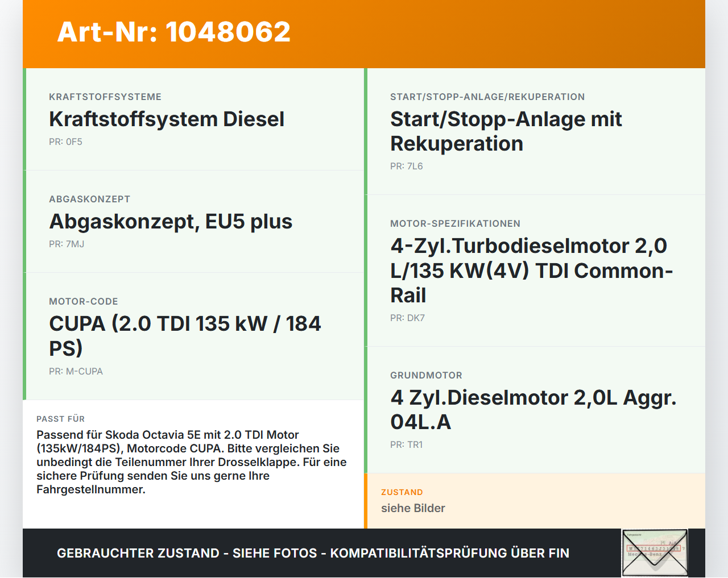Click the MOTOR-SPEZIFIKATIONEN category label
Viewport: 728px width, 578px height.
(x=456, y=224)
